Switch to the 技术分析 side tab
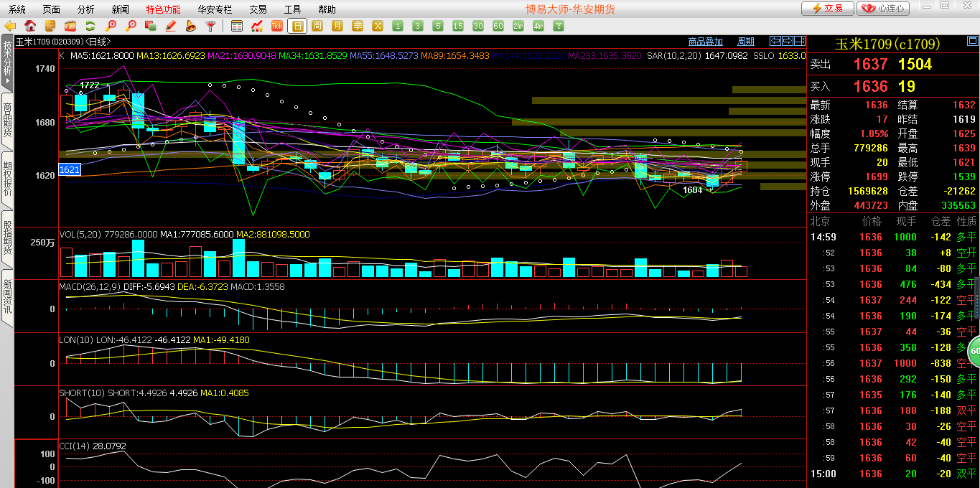This screenshot has width=980, height=488. [7, 62]
